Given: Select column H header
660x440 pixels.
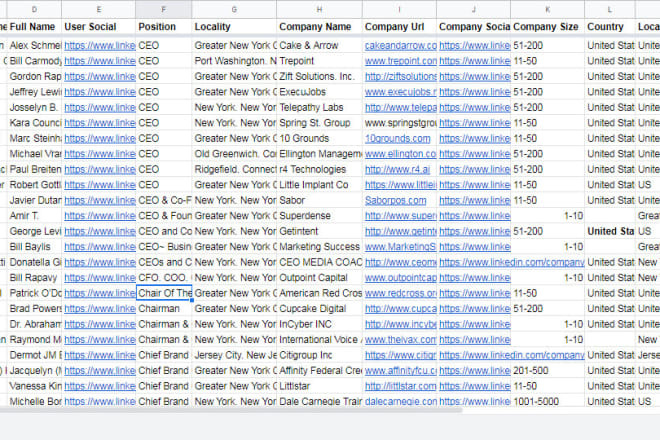Looking at the screenshot, I should pos(319,9).
